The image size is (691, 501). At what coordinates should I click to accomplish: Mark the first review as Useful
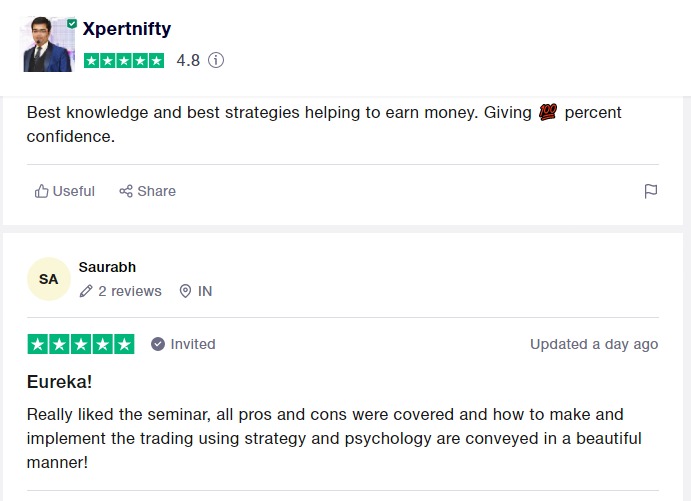(x=65, y=191)
